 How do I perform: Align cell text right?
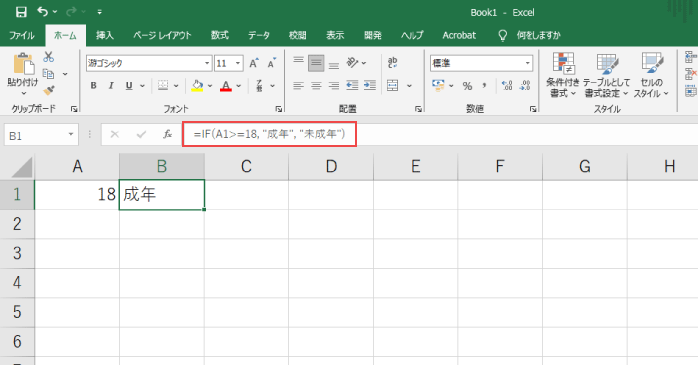334,85
